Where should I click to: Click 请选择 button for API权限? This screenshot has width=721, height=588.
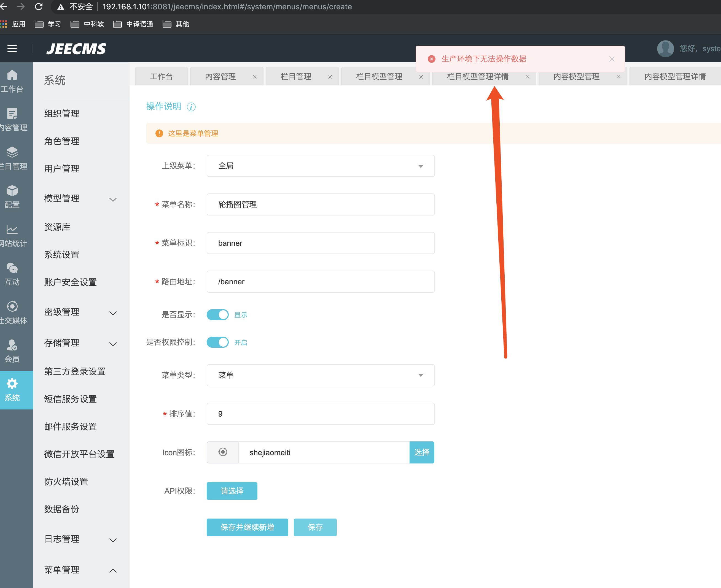pos(232,491)
